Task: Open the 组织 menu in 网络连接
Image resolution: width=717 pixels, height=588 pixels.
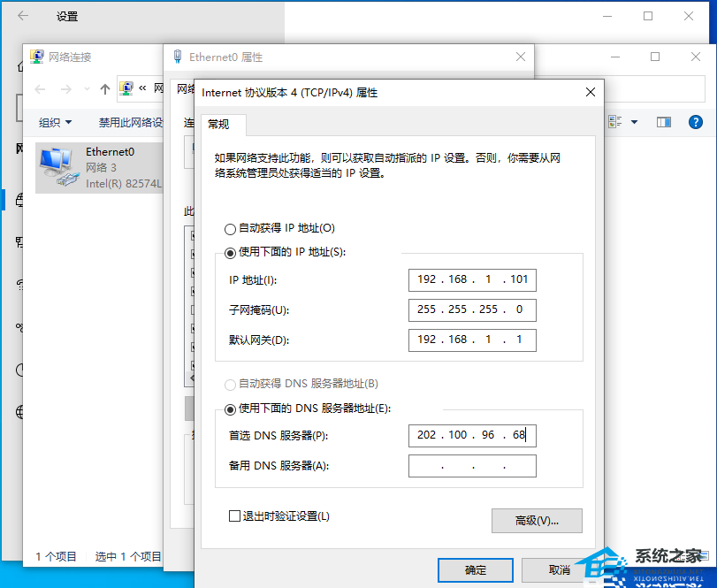Action: pos(56,122)
